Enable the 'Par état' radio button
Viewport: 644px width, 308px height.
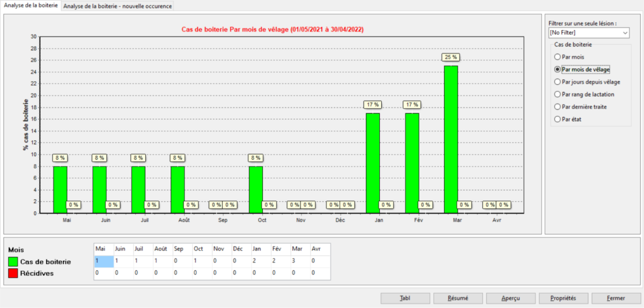click(557, 119)
